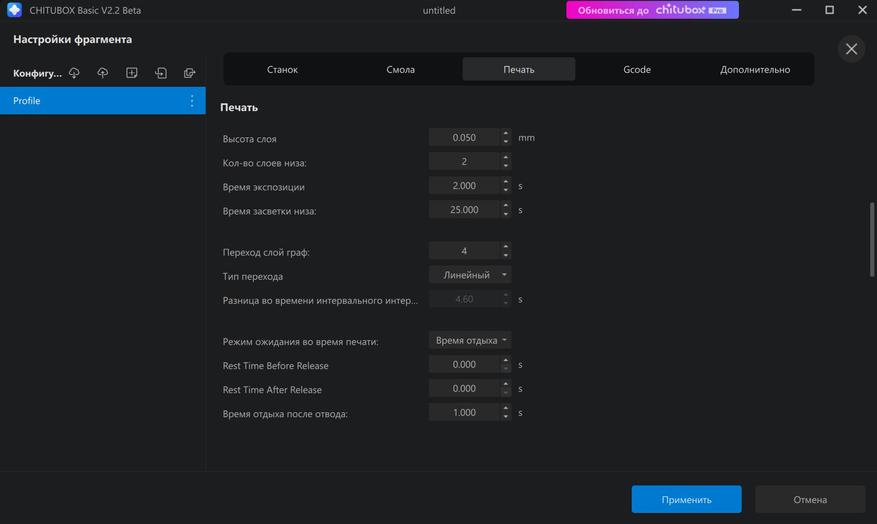
Task: Click the Обновиться до chitubox Pro banner
Action: [652, 10]
